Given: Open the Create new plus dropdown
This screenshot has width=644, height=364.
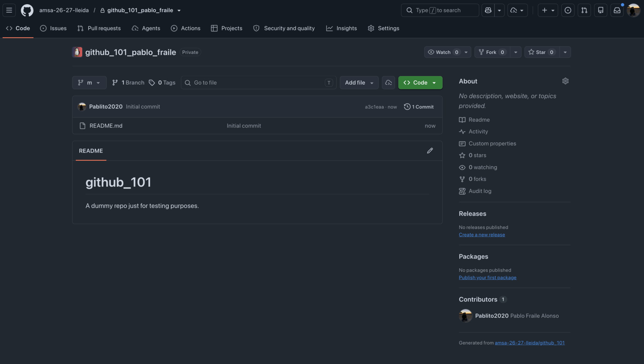Looking at the screenshot, I should [x=548, y=10].
